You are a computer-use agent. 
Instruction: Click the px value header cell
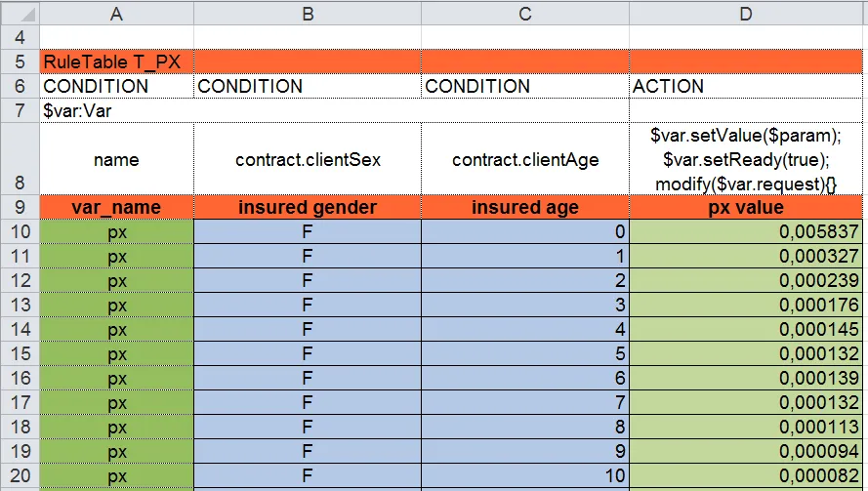pyautogui.click(x=747, y=208)
